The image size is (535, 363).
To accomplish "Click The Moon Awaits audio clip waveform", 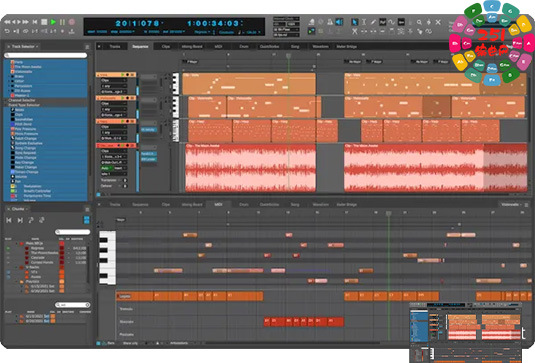I will click(250, 168).
